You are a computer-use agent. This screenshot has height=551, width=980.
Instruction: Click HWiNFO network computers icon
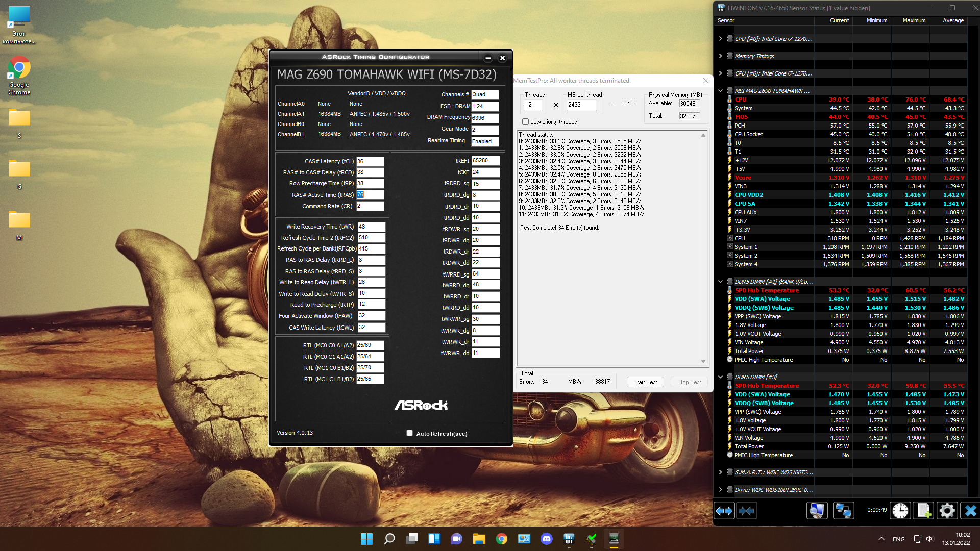click(843, 511)
